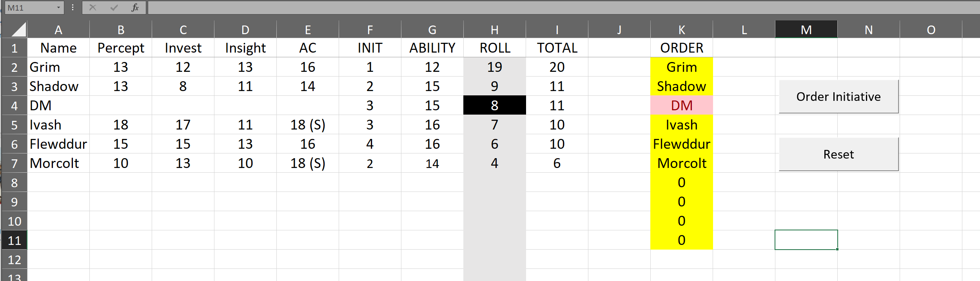Click Morcolt's AC cell showing 18 (S)

tap(308, 163)
